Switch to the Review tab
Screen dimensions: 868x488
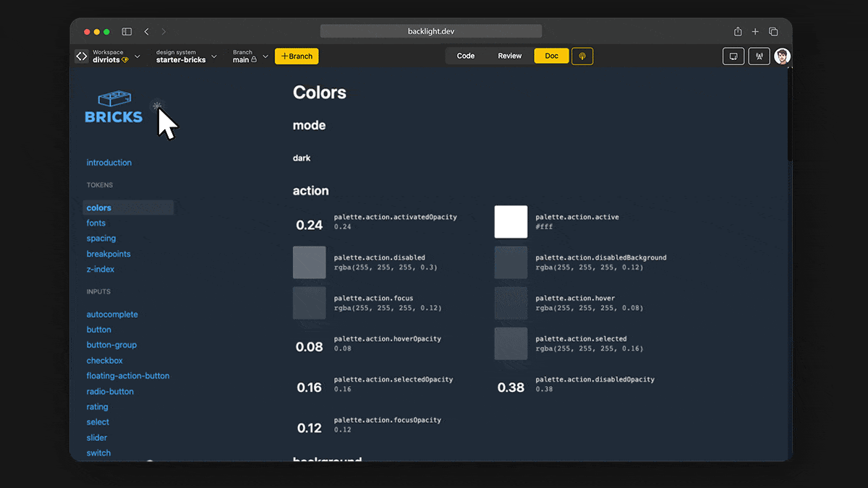pyautogui.click(x=509, y=56)
